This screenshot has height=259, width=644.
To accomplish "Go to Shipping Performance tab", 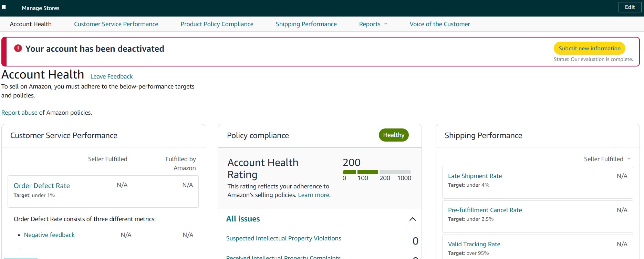I will [x=306, y=24].
